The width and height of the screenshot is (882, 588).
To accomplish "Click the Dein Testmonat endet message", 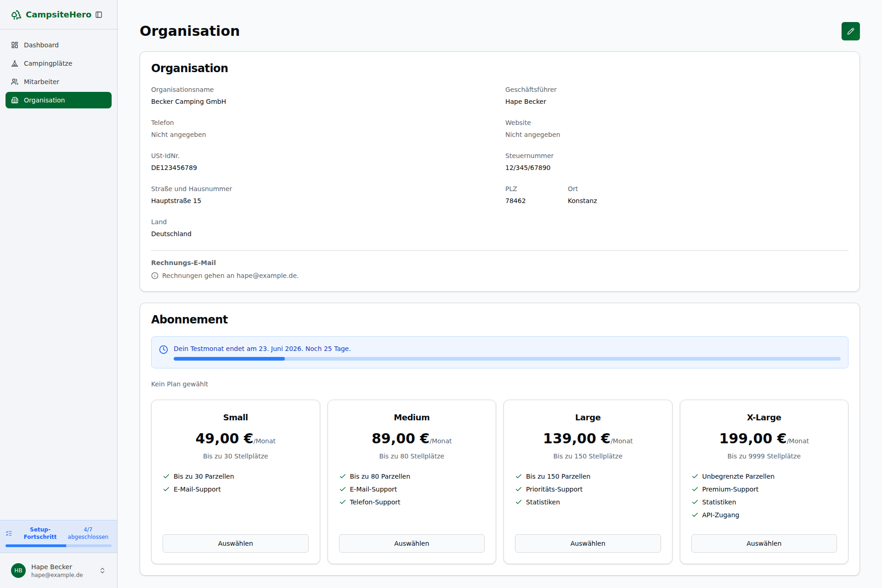I will coord(262,349).
